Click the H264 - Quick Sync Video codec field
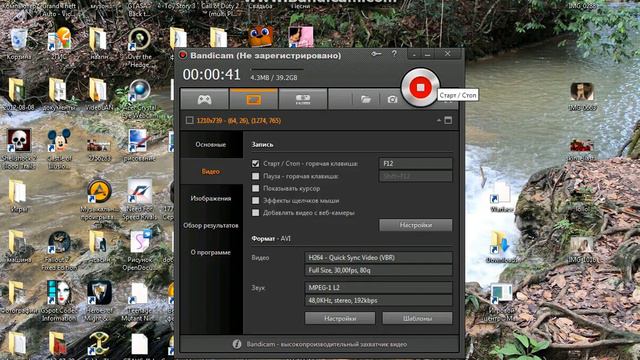The image size is (640, 360). (x=378, y=258)
